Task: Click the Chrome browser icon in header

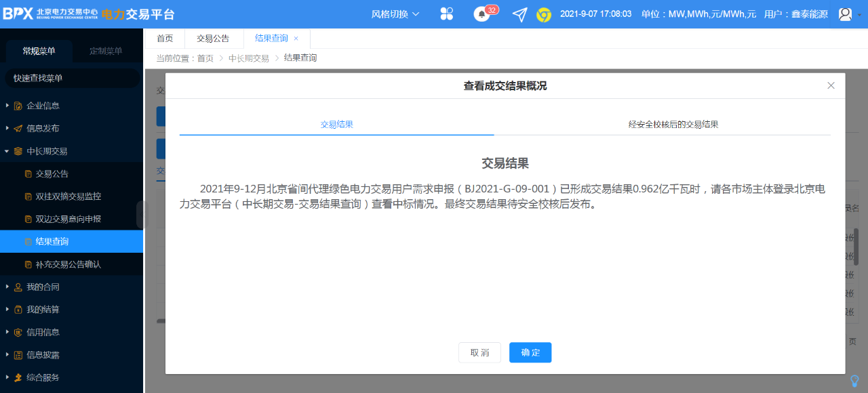Action: (543, 14)
